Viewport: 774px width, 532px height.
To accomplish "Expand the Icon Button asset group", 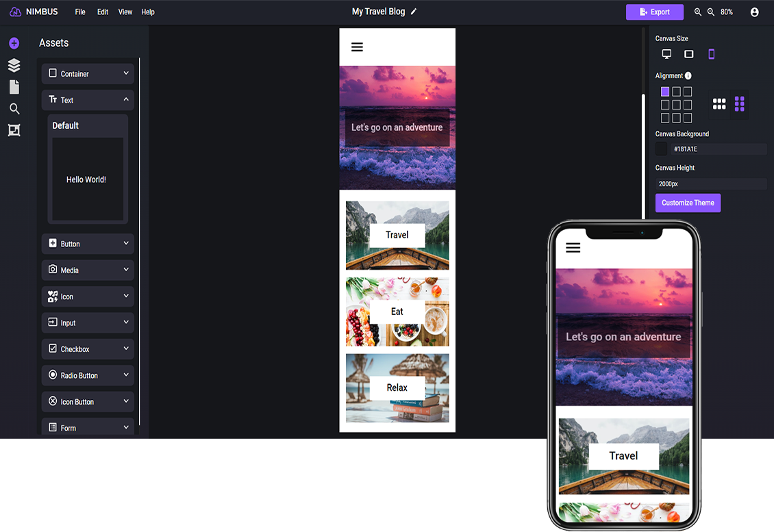I will point(126,401).
